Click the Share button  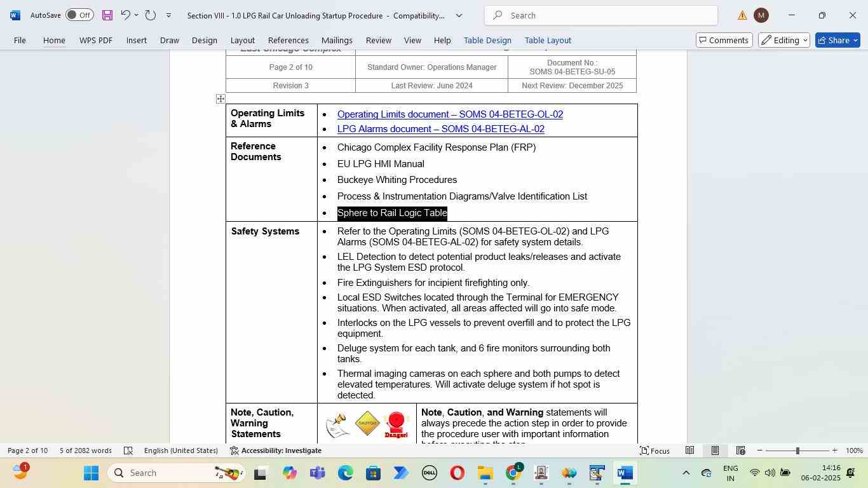pos(837,40)
